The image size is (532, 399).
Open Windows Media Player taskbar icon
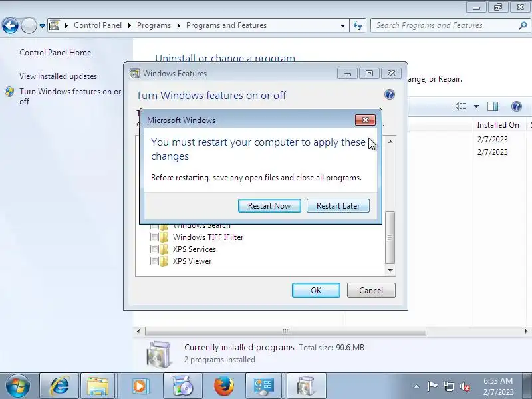tap(140, 386)
